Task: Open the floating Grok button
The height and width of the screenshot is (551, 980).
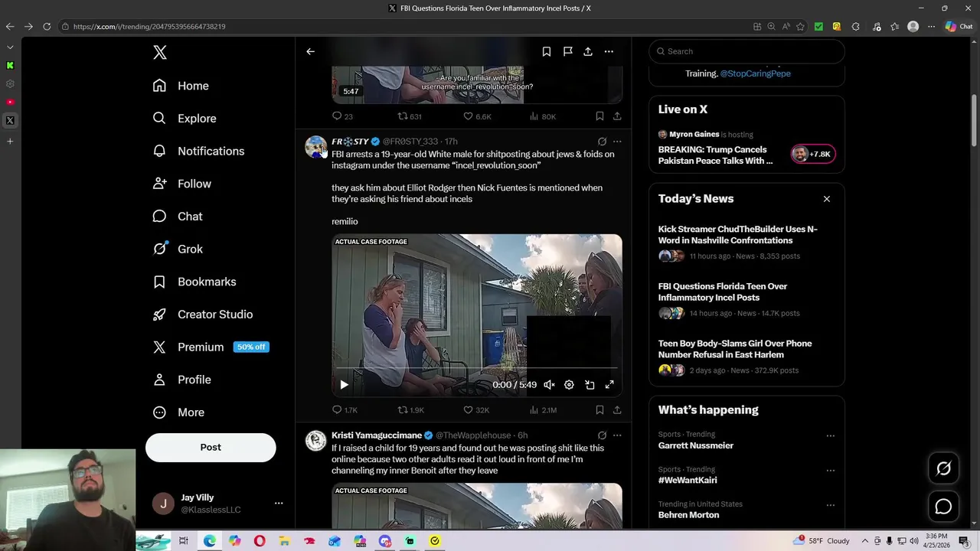Action: [x=943, y=468]
